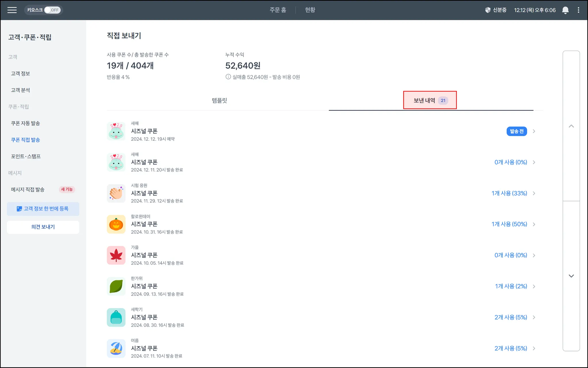Viewport: 588px width, 368px height.
Task: Expand the 1개 사용 (33%) row chevron
Action: point(534,193)
